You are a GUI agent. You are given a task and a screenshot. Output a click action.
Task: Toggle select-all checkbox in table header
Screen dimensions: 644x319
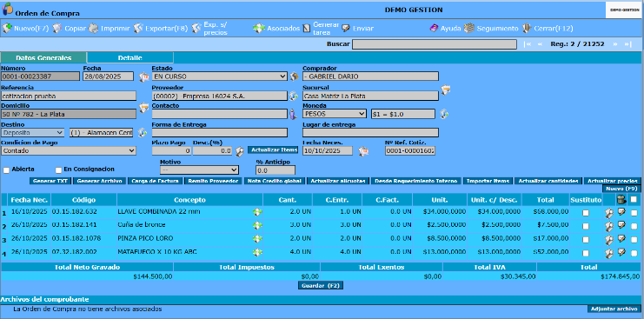pos(634,199)
